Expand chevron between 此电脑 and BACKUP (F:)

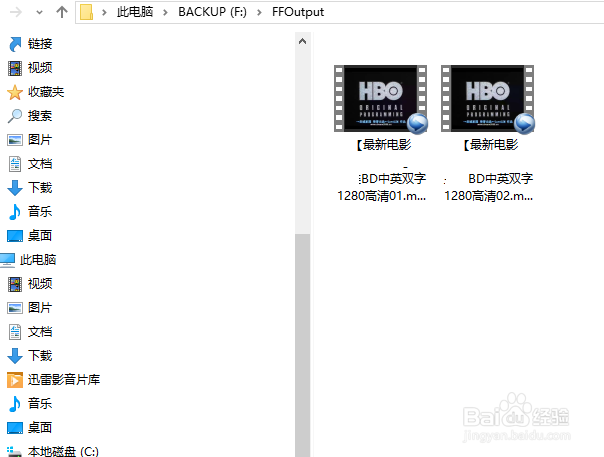165,12
